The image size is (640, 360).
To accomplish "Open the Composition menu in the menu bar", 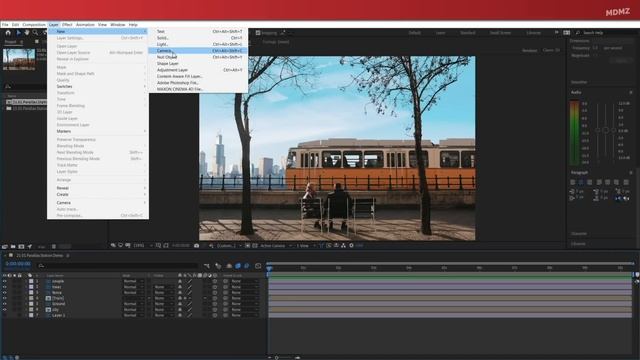I will (34, 25).
